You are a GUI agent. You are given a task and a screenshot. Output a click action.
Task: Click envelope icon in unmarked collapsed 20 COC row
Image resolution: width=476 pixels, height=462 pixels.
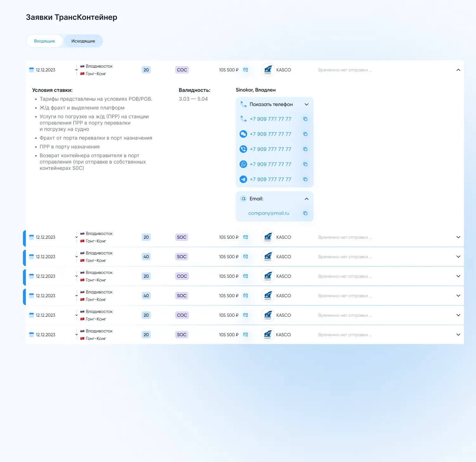click(246, 315)
